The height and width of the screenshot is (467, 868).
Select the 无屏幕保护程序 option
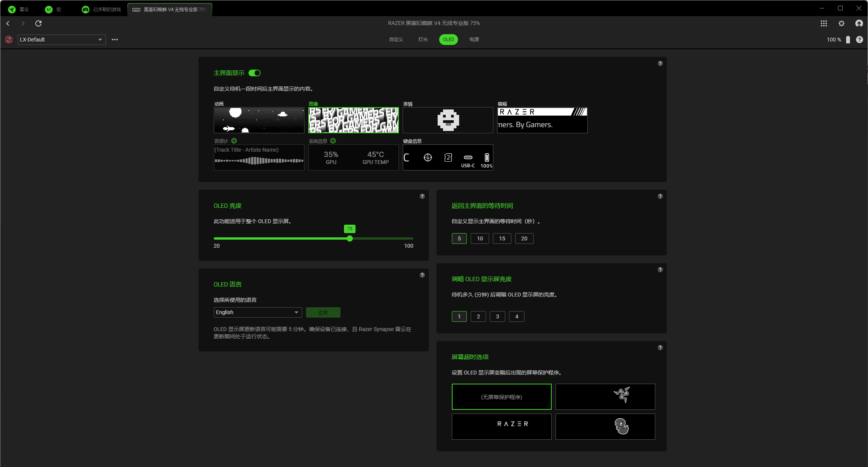[x=502, y=397]
